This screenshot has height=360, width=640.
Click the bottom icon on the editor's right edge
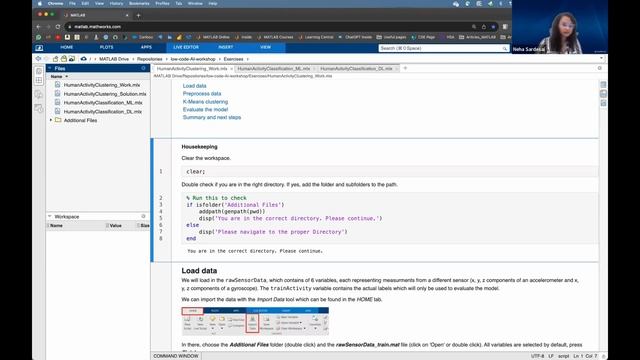click(x=603, y=103)
